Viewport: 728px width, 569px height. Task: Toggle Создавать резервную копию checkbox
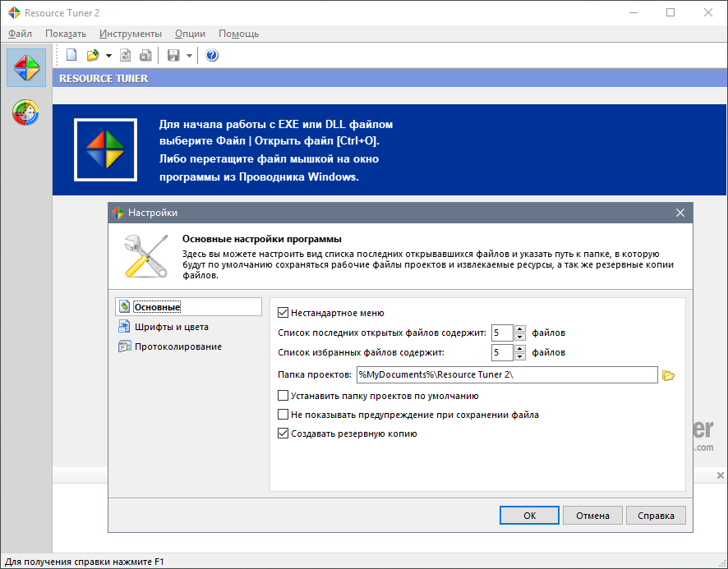click(x=283, y=433)
